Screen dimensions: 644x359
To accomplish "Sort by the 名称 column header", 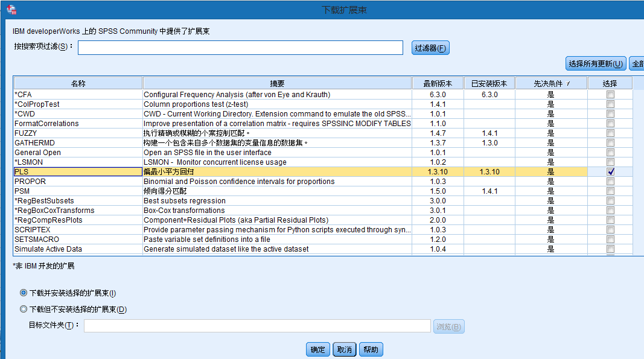I will (78, 83).
